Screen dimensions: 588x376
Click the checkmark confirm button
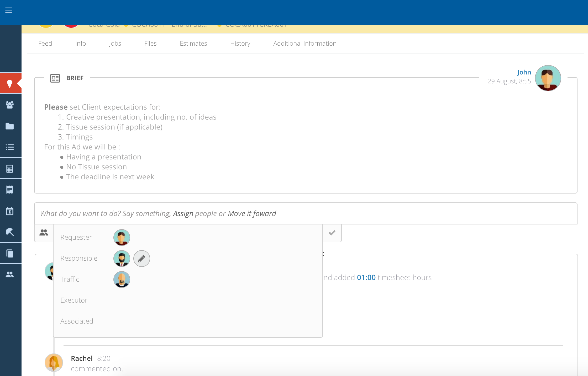point(332,233)
